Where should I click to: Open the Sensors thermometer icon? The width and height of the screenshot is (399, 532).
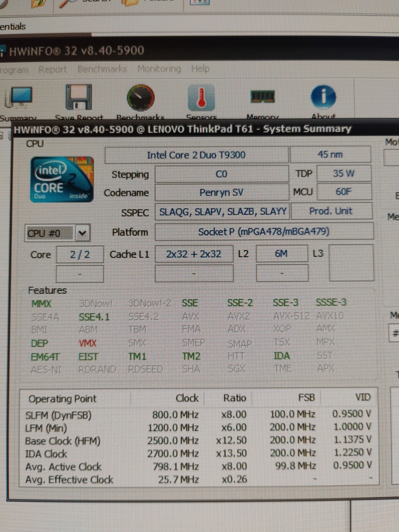pos(201,97)
